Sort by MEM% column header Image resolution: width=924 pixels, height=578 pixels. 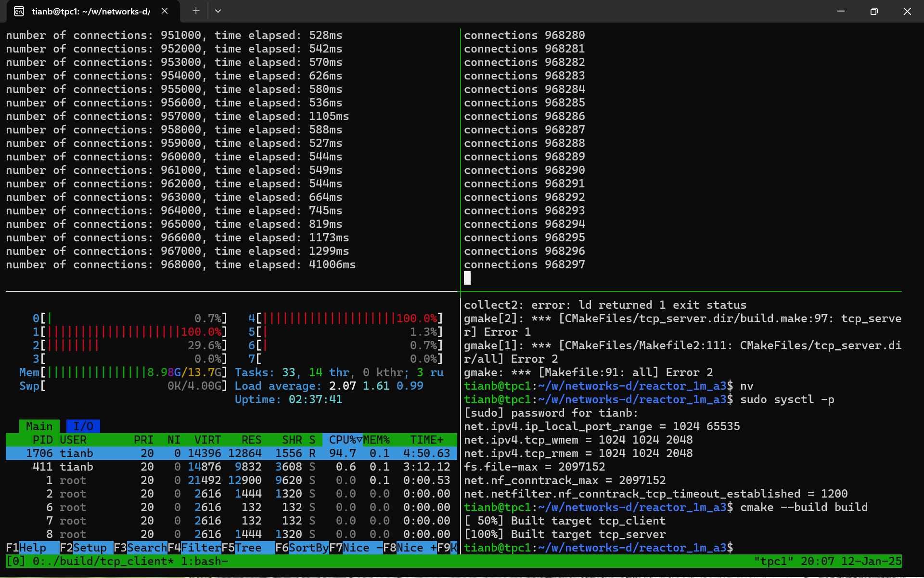[x=376, y=440]
